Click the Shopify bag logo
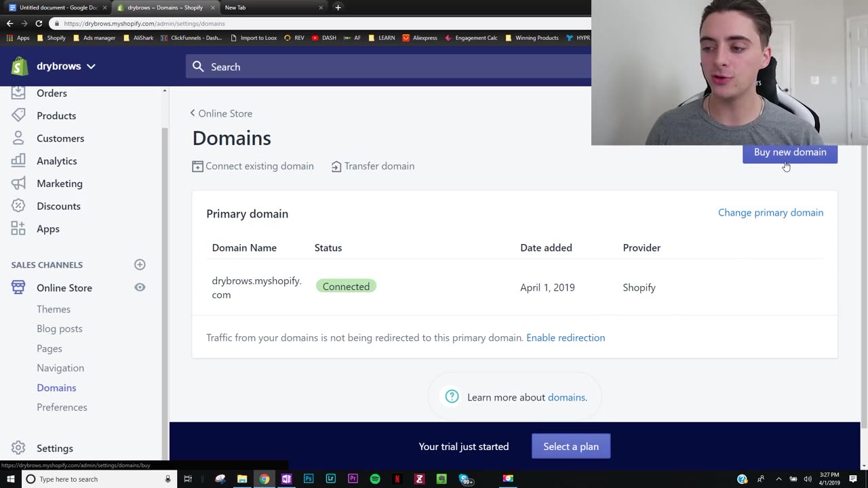Image resolution: width=868 pixels, height=488 pixels. click(x=20, y=66)
